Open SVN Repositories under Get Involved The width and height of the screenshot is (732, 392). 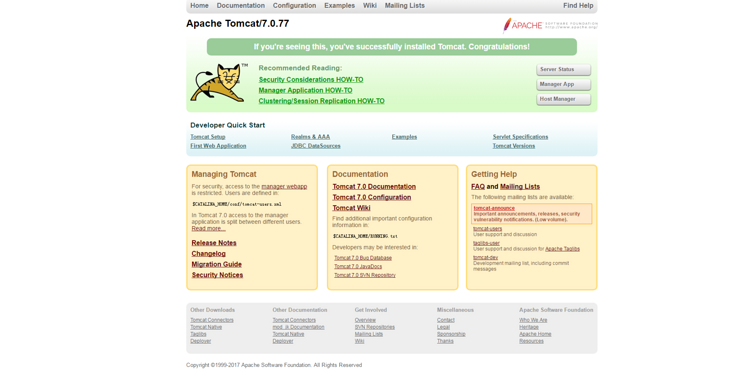click(x=374, y=327)
